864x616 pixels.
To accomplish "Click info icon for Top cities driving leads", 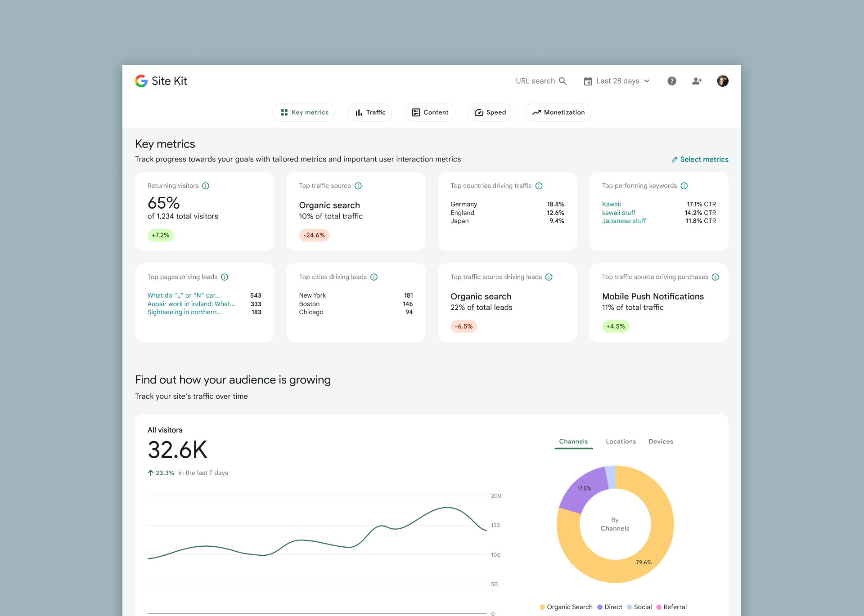I will pos(374,277).
